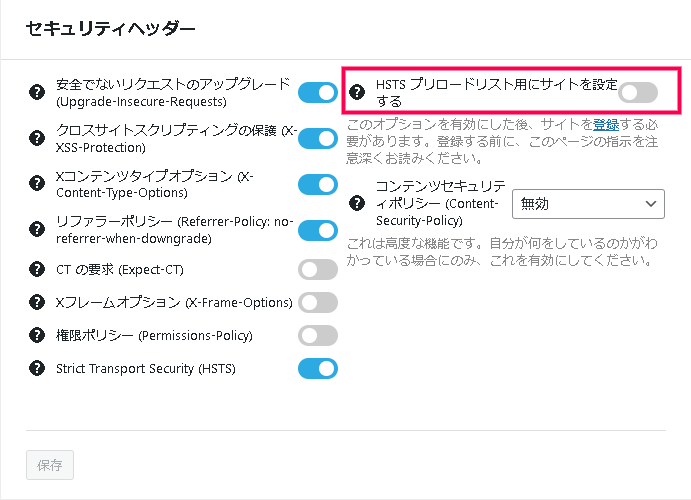Disable Upgrade-Insecure-Requests toggle
Image resolution: width=691 pixels, height=500 pixels.
pyautogui.click(x=318, y=93)
